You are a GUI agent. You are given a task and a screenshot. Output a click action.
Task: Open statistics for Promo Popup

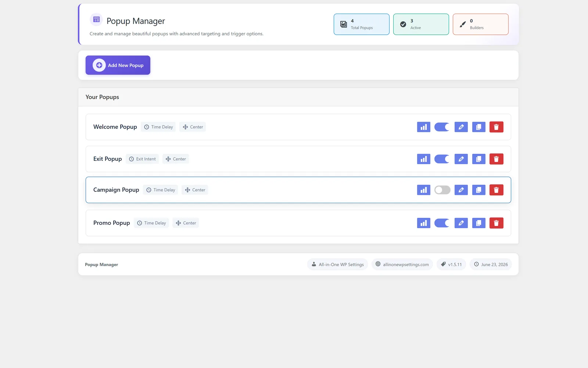[423, 223]
